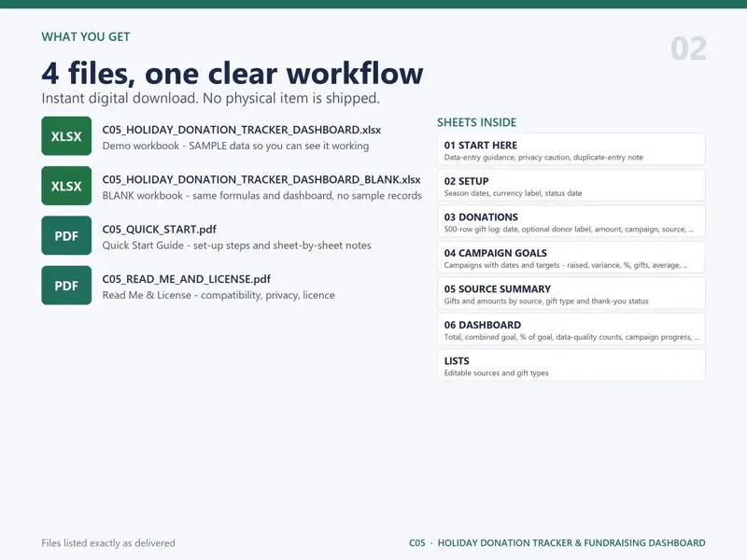Click the 'BLANK workbook - same formulas' description

[x=262, y=195]
